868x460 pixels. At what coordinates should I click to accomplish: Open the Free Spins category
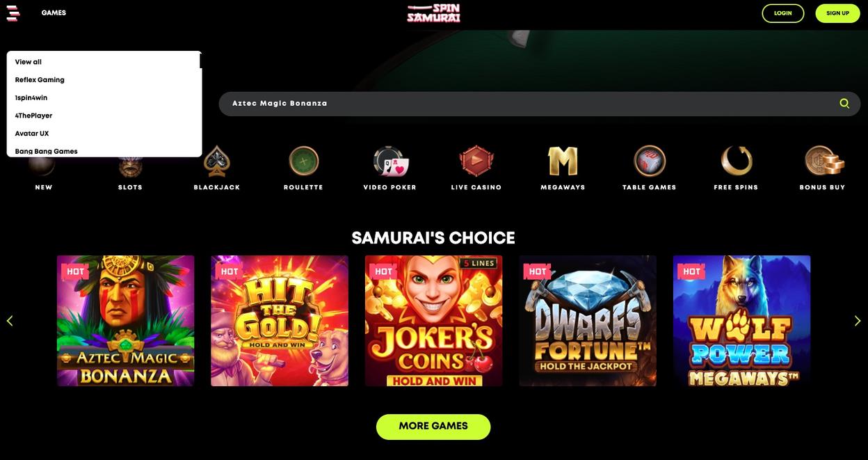pyautogui.click(x=737, y=168)
